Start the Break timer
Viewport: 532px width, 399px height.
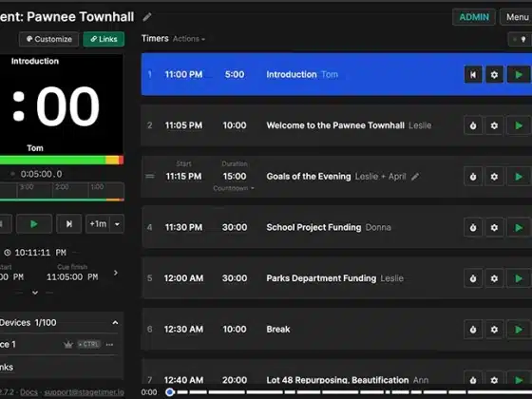519,329
